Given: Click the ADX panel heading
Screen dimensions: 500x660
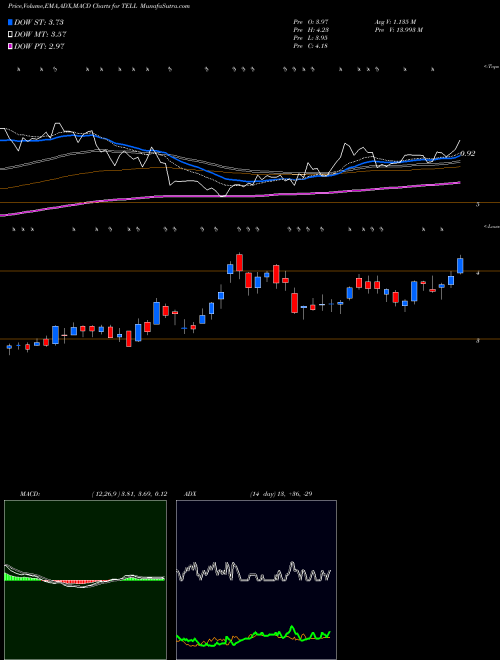Looking at the screenshot, I should pyautogui.click(x=190, y=494).
